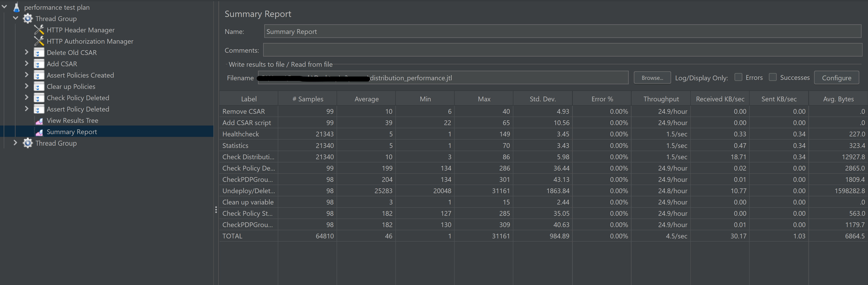Open the Configure button

[x=836, y=78]
